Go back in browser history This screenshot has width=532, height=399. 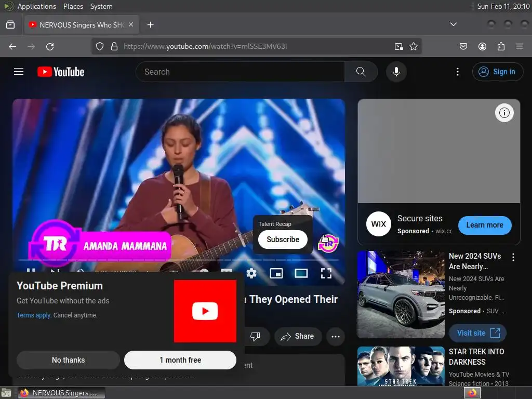pyautogui.click(x=12, y=46)
